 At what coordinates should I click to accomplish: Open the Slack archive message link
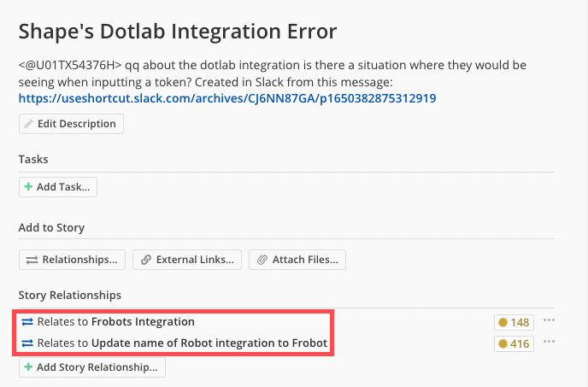pyautogui.click(x=227, y=98)
